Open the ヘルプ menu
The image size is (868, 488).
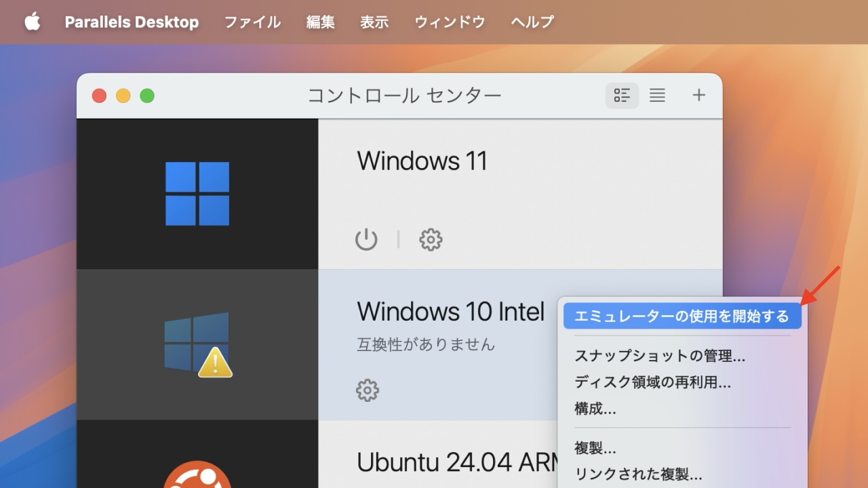[x=532, y=22]
